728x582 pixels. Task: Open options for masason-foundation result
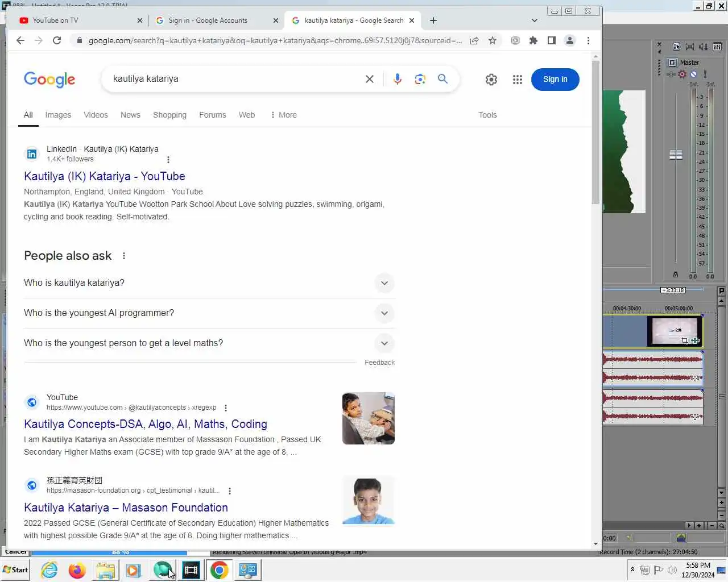(230, 491)
